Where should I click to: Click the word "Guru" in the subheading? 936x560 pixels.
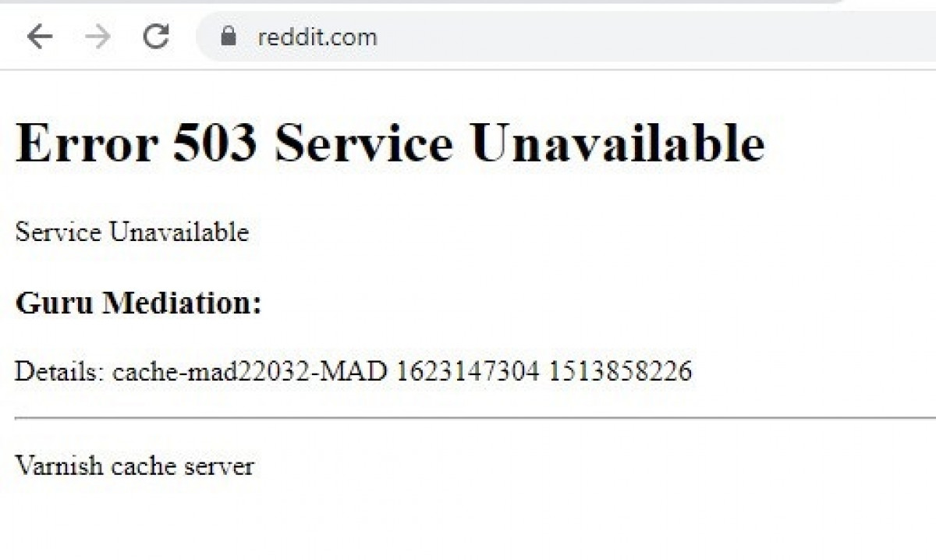[x=55, y=302]
